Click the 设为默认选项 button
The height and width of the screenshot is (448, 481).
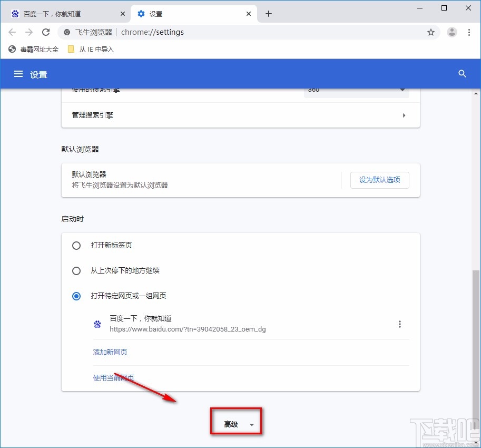point(379,180)
